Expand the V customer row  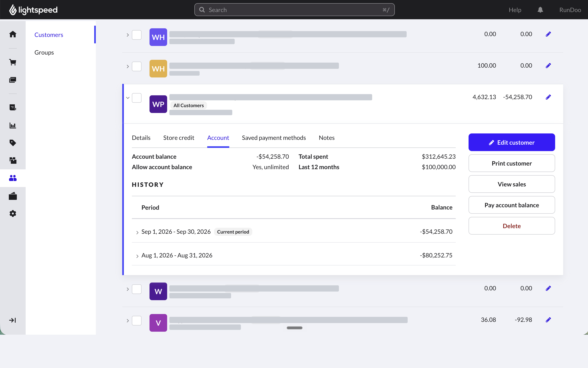(128, 320)
